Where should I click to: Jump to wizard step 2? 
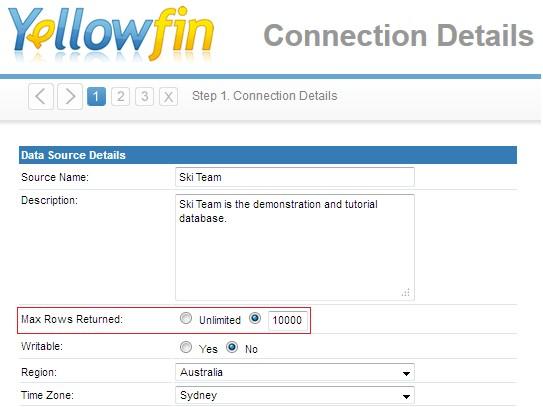[x=121, y=96]
